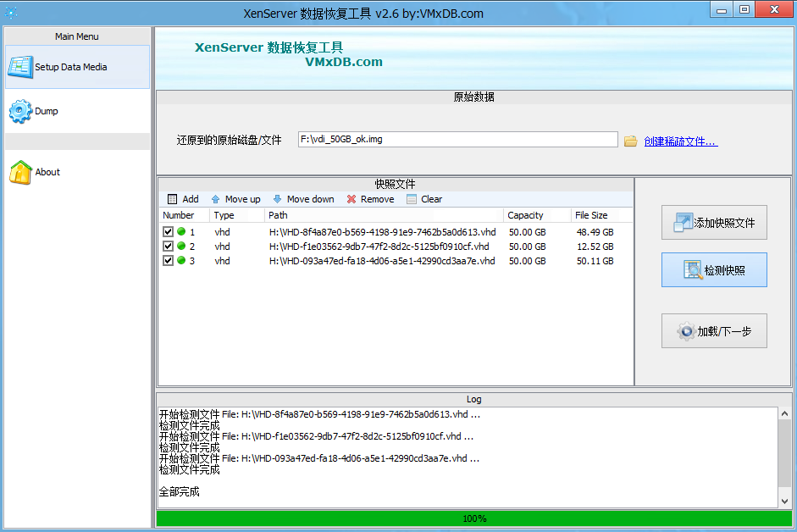Screen dimensions: 797x532
Task: Click the About house icon
Action: pyautogui.click(x=20, y=172)
